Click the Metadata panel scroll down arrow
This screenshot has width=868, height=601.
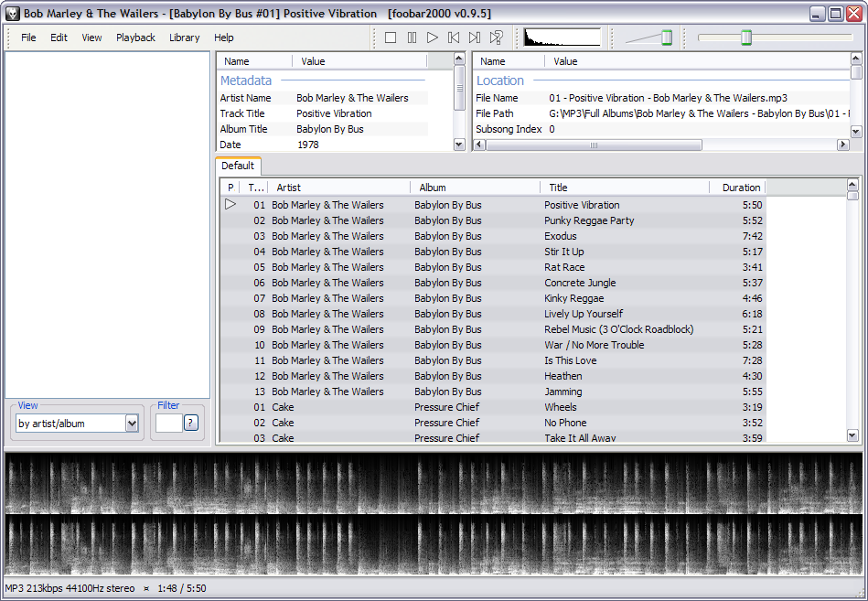pyautogui.click(x=459, y=145)
